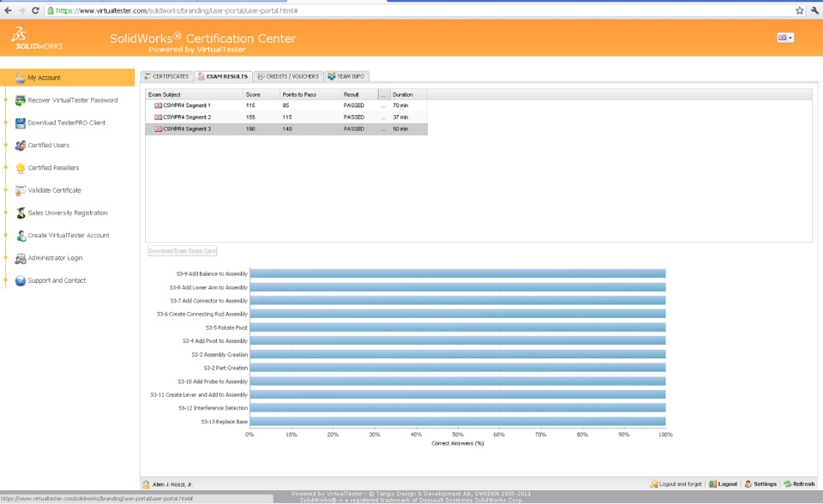The image size is (823, 504).
Task: Click the Support and Contact help icon
Action: 20,281
